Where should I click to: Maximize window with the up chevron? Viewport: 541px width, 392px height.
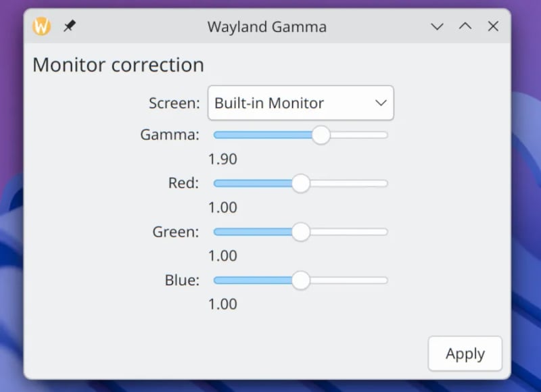[465, 26]
